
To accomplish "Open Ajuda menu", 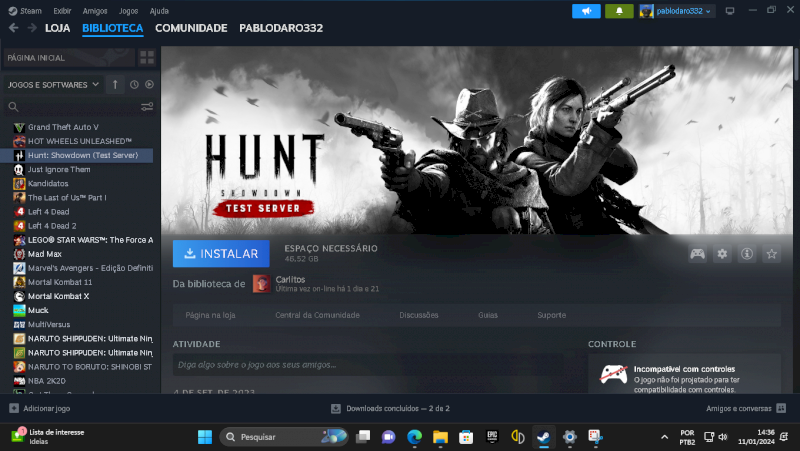I will 159,11.
